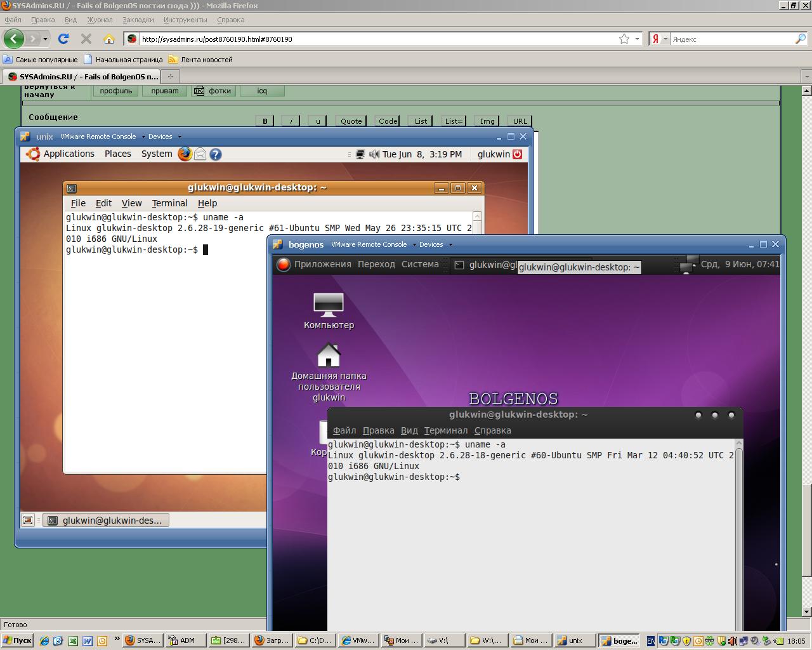Viewport: 812px width, 650px height.
Task: Insert Quote tag button
Action: pos(351,121)
